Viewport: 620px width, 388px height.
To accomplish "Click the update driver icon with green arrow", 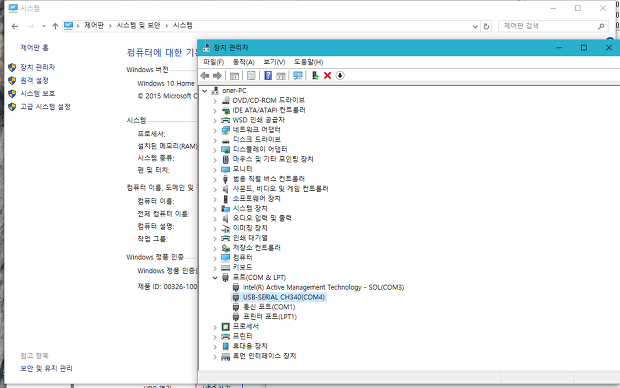I will coord(315,76).
